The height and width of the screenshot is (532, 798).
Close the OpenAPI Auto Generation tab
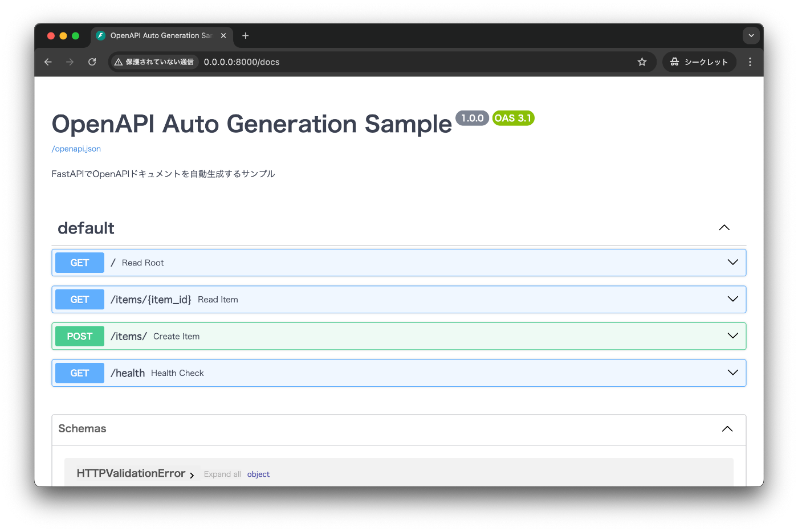pos(223,35)
